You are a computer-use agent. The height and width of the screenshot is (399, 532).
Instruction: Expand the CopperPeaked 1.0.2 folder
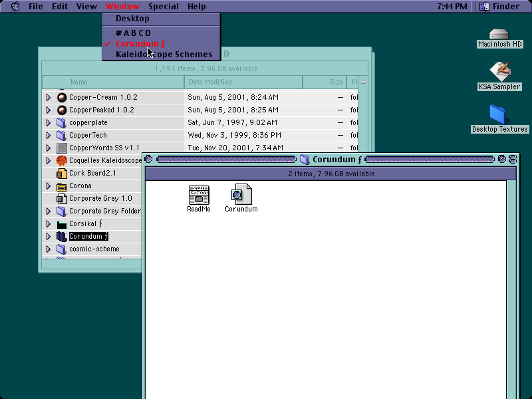click(x=49, y=110)
